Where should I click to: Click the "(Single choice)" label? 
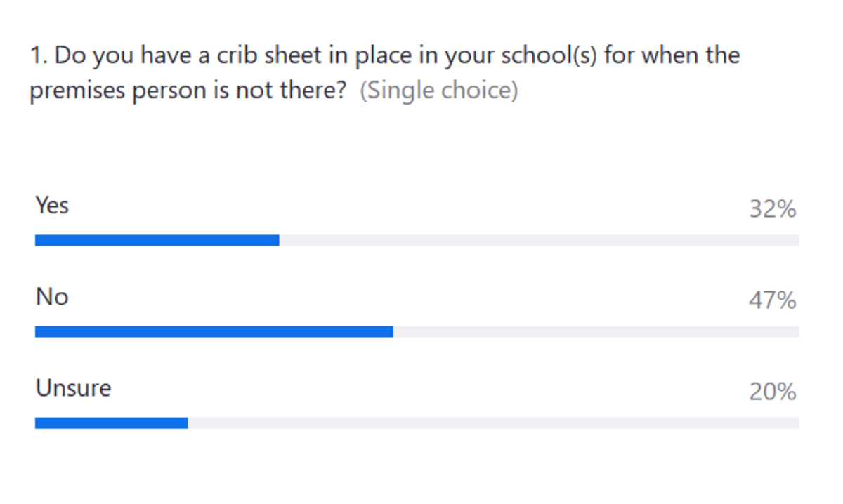point(439,92)
